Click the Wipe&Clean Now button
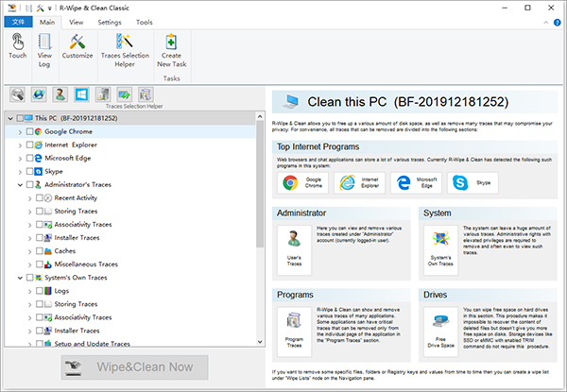 pyautogui.click(x=134, y=367)
